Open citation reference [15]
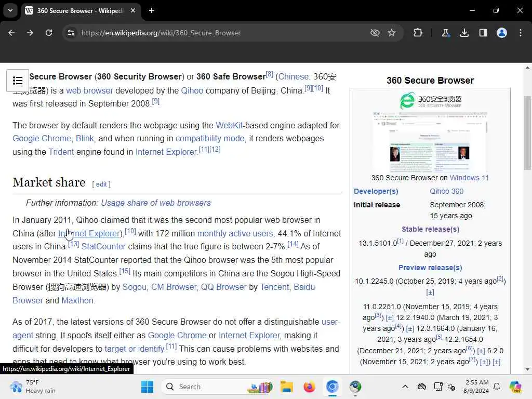The width and height of the screenshot is (532, 399). pos(125,271)
